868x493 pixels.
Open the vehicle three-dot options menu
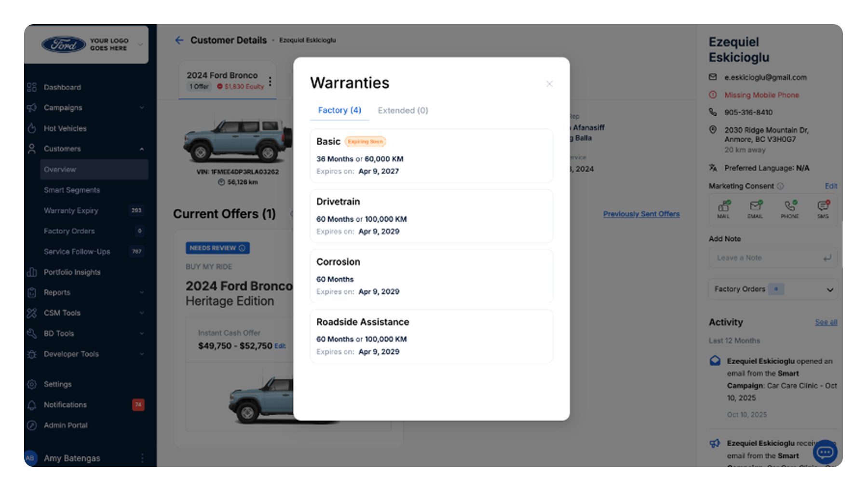pyautogui.click(x=270, y=82)
